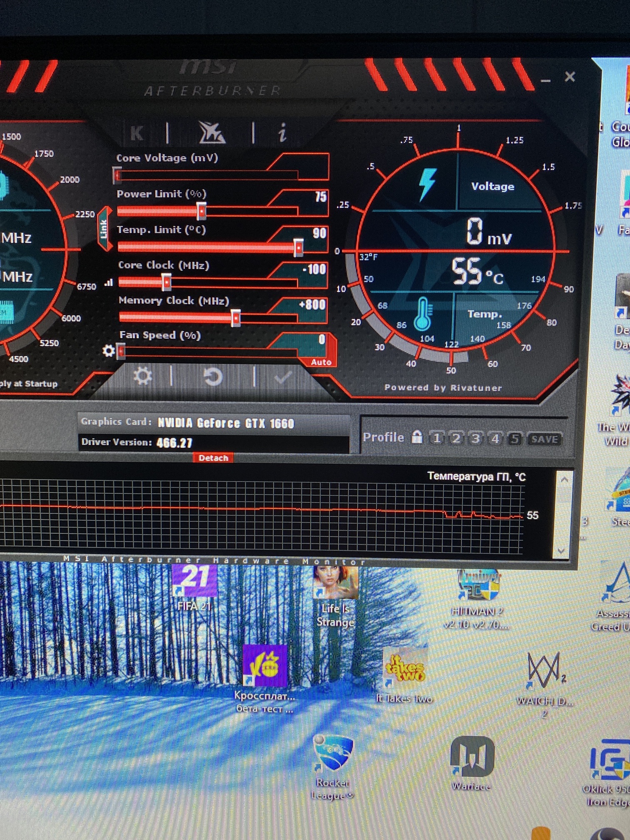Open HITMAN 2 desktop shortcut
Image resolution: width=630 pixels, height=840 pixels.
click(478, 600)
